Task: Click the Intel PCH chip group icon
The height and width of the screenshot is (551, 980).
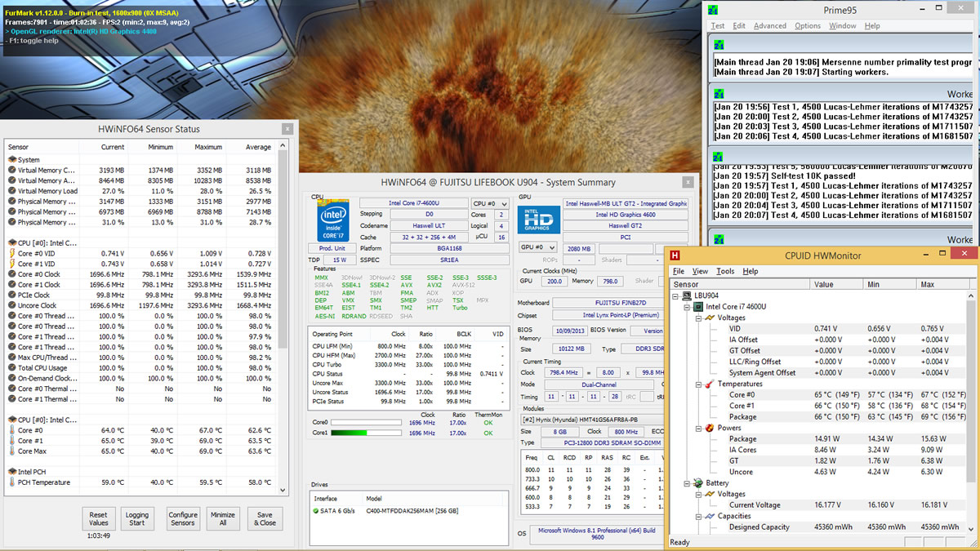Action: click(x=11, y=472)
